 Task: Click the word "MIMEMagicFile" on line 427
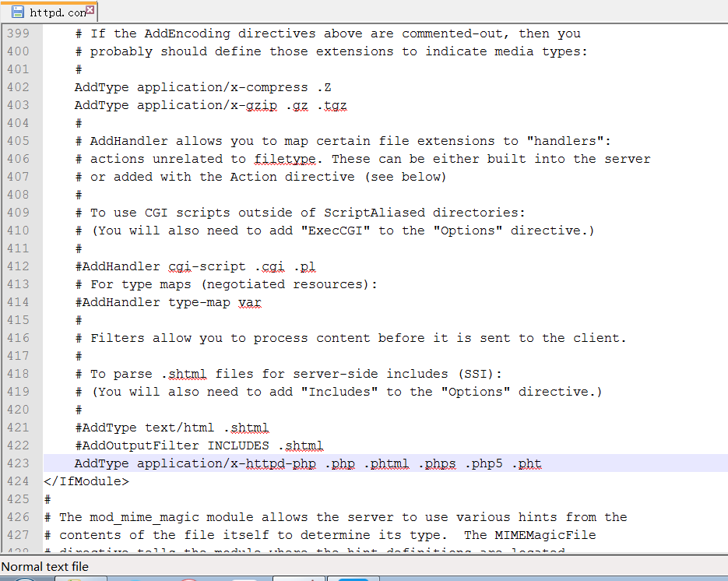(545, 535)
